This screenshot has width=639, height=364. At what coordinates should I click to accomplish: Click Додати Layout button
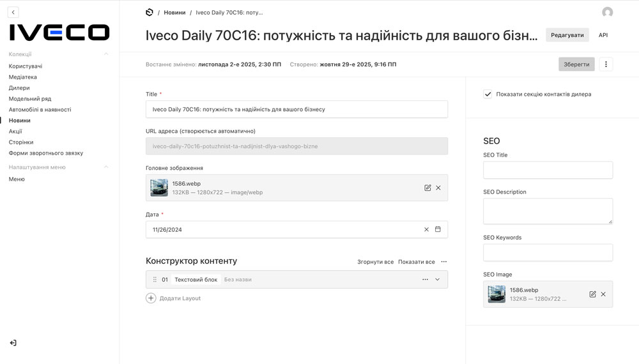(173, 298)
